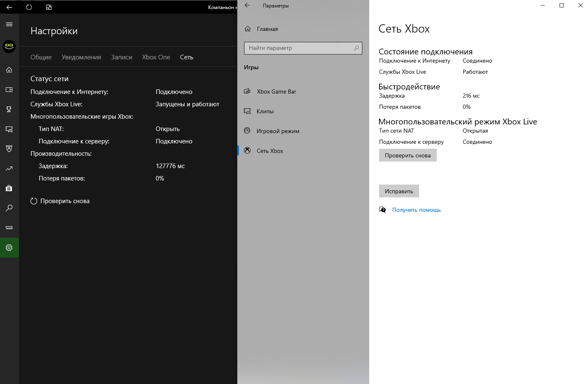Click the Исправить button
Viewport: 588px width, 384px height.
point(399,191)
